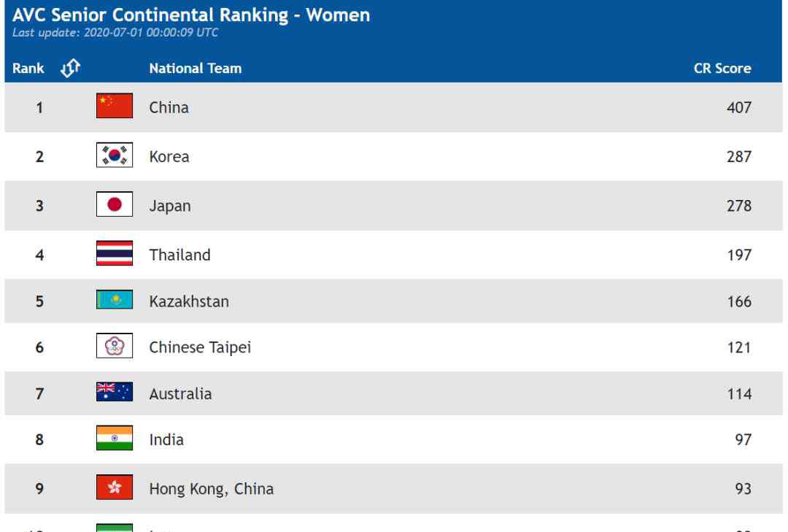Select the Kazakhstan team name

pos(189,301)
